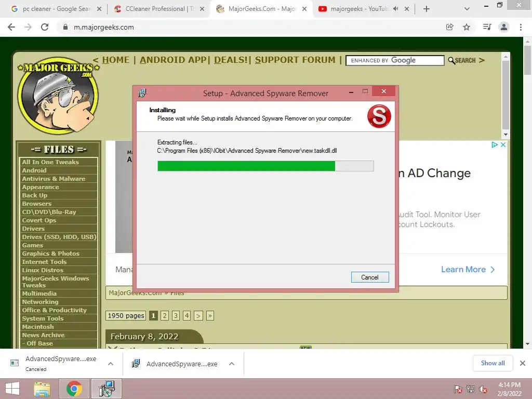This screenshot has width=532, height=399.
Task: Click the share page icon in address bar
Action: (x=449, y=27)
